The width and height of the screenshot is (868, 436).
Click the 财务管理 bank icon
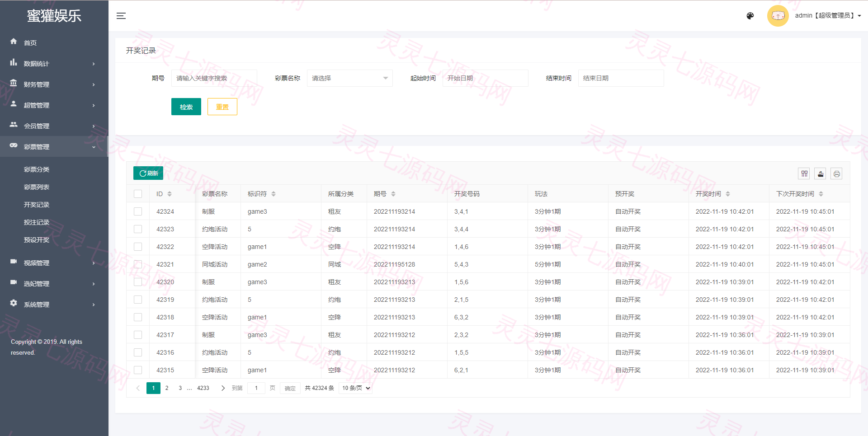(x=14, y=83)
